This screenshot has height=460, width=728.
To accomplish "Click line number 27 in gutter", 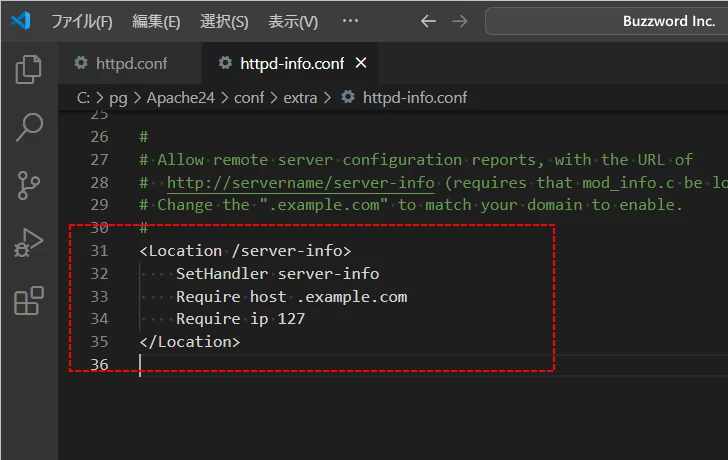I will tap(99, 160).
